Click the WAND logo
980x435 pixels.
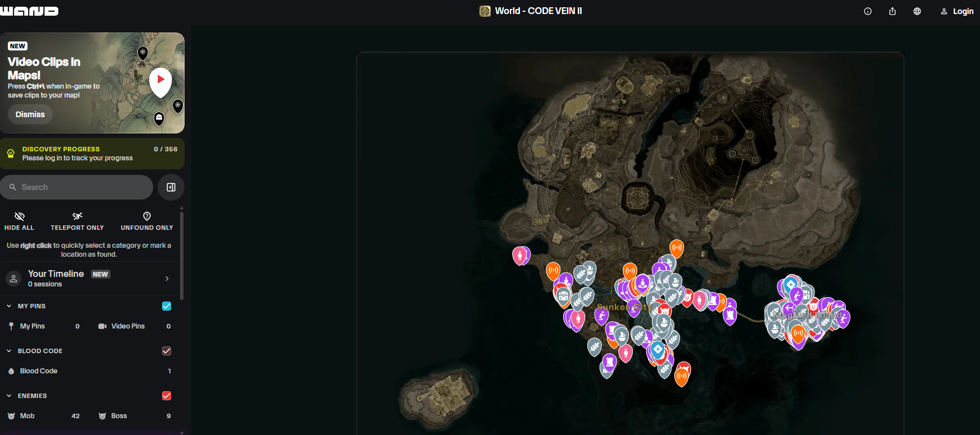click(29, 11)
